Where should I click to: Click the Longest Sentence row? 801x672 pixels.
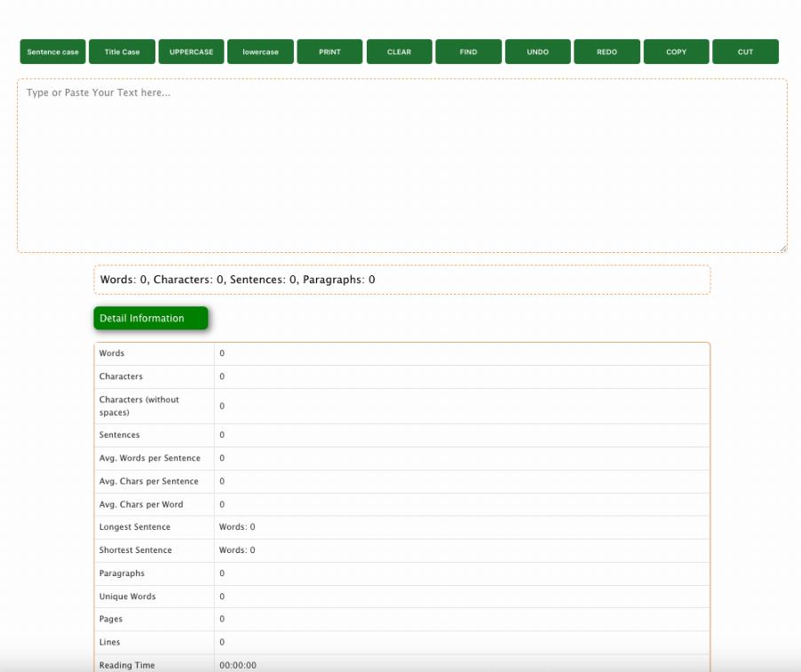tap(401, 527)
